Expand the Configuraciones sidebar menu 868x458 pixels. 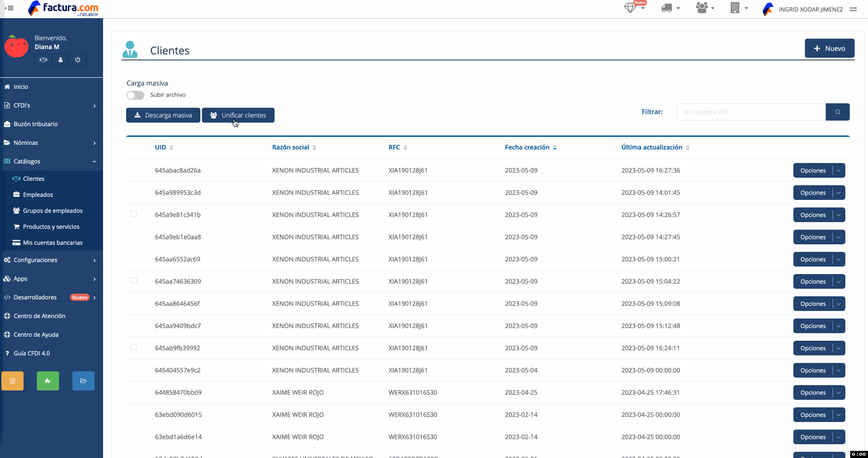coord(52,260)
